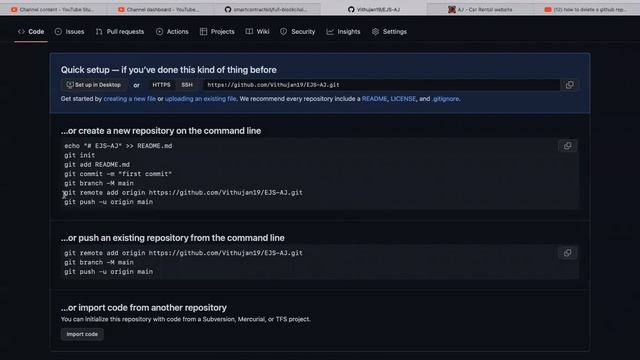Open the README link

tap(374, 99)
